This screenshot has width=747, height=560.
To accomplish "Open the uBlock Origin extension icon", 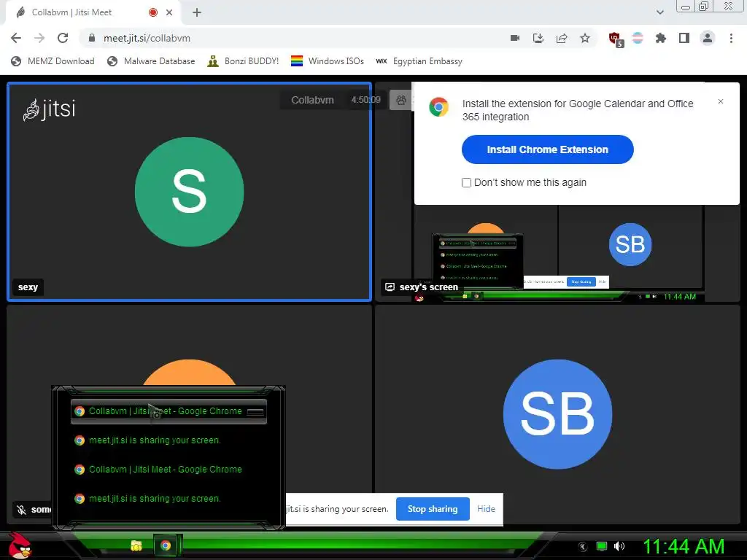I will coord(616,39).
